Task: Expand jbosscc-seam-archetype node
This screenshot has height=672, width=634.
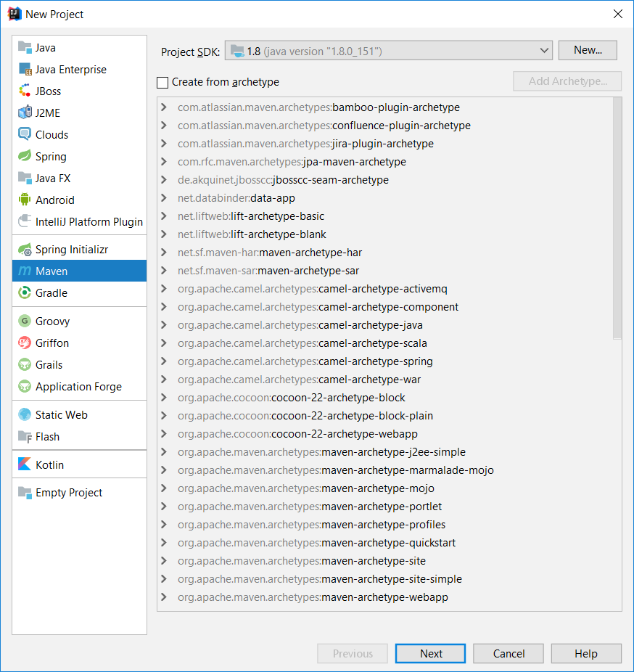Action: coord(164,179)
